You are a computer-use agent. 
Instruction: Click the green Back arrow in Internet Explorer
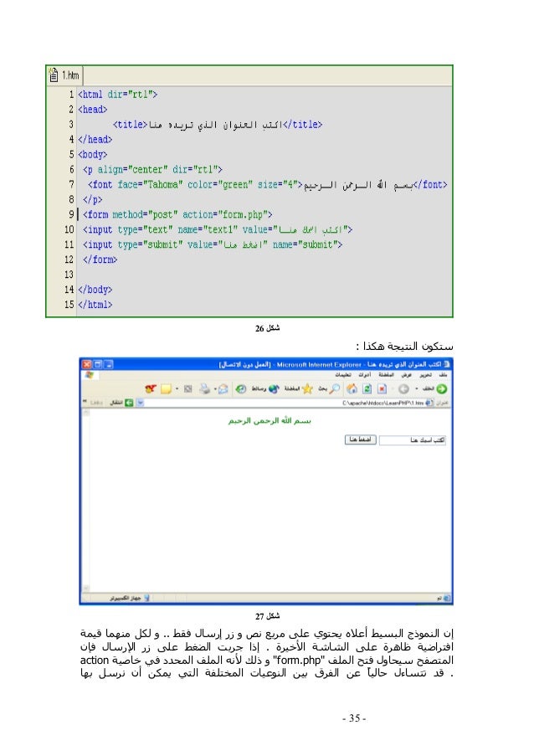441,388
